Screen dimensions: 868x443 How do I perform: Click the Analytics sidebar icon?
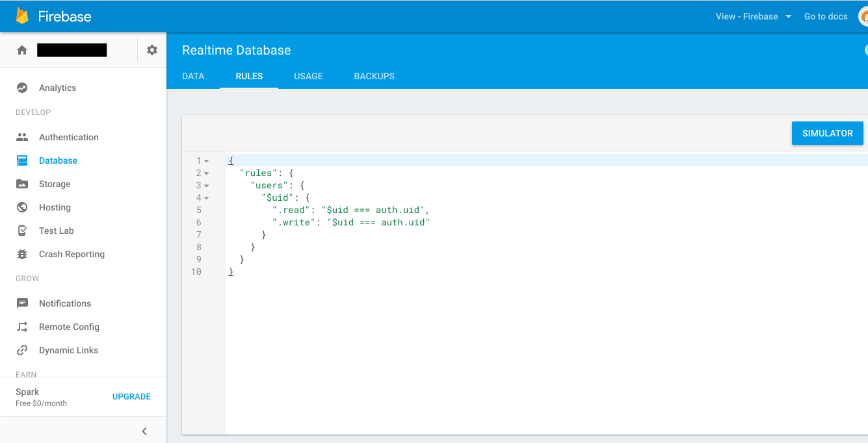[22, 88]
